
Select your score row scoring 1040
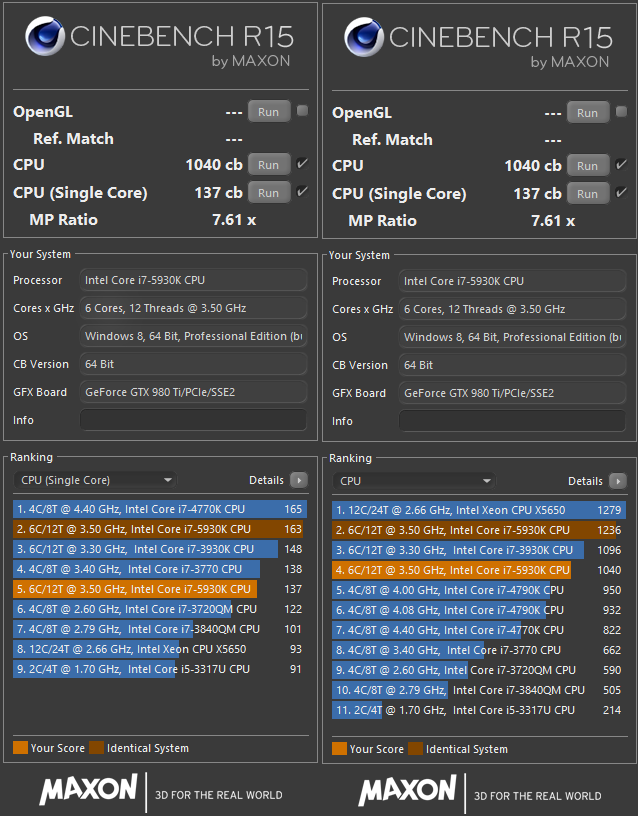pyautogui.click(x=479, y=570)
